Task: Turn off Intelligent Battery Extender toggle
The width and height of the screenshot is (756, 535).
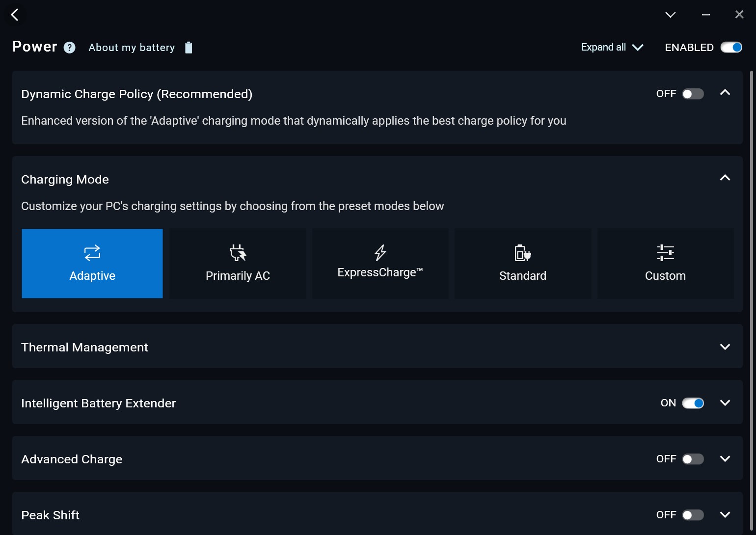Action: [x=693, y=403]
